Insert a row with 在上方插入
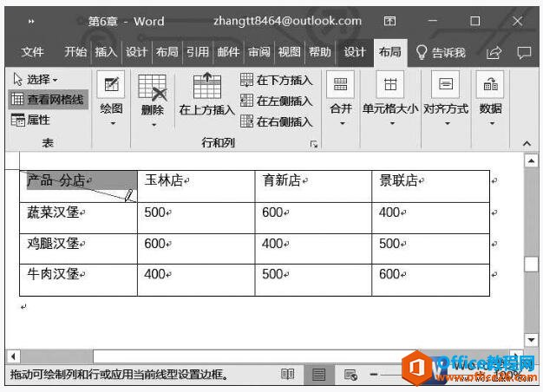This screenshot has height=392, width=543. pos(206,94)
